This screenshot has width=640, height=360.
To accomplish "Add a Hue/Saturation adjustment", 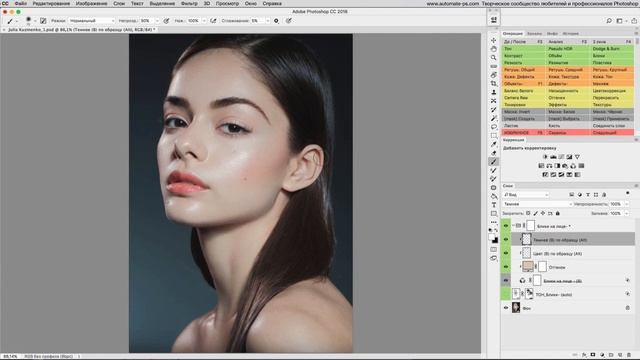I will [x=541, y=166].
